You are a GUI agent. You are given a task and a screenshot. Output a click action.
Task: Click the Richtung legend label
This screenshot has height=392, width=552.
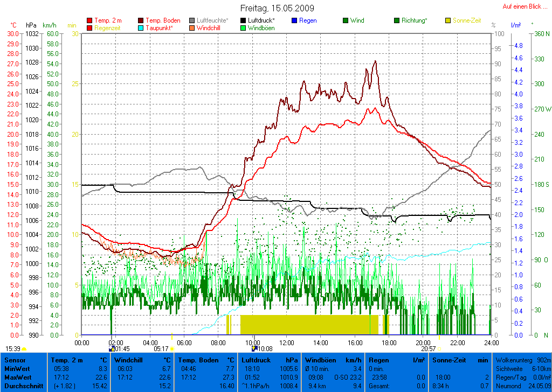[x=415, y=20]
